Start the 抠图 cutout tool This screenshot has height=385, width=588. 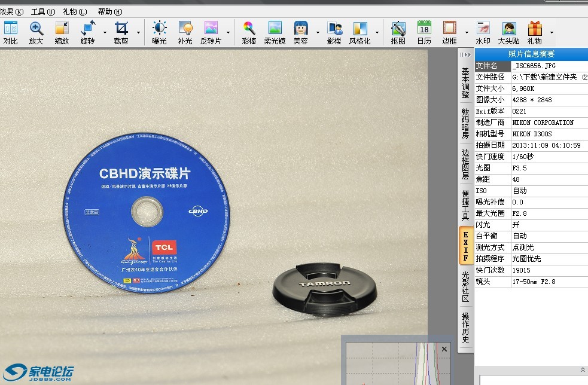point(398,33)
